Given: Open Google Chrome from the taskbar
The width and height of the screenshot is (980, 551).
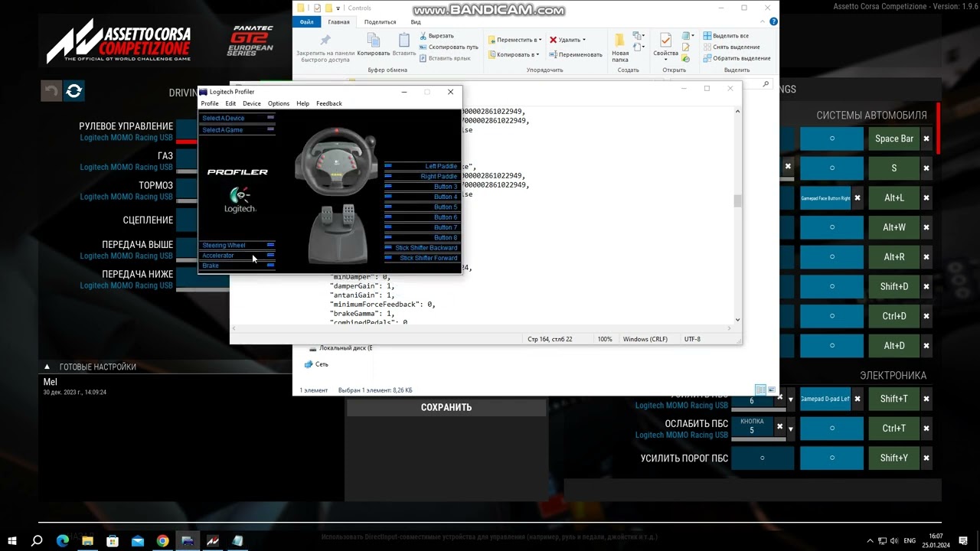Looking at the screenshot, I should click(162, 540).
